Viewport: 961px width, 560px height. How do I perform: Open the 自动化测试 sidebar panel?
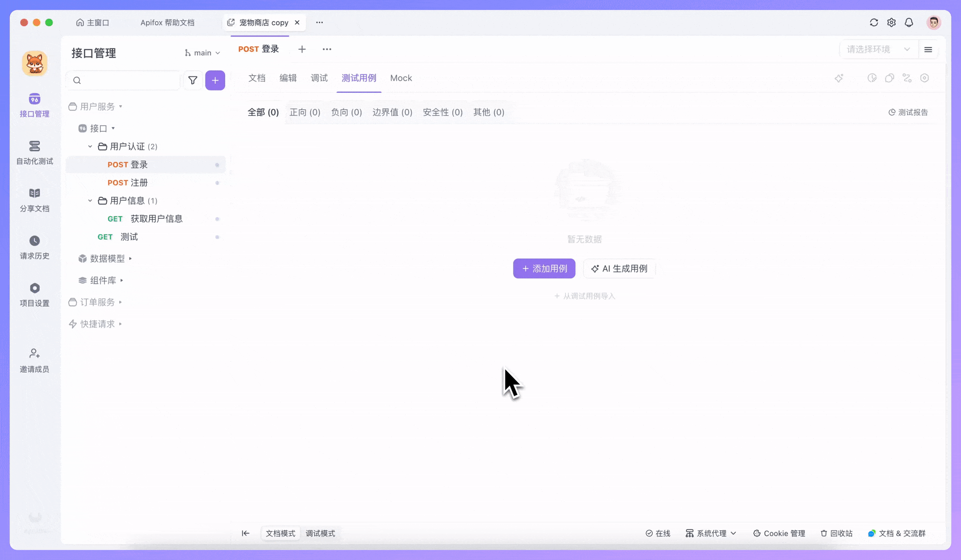(34, 153)
